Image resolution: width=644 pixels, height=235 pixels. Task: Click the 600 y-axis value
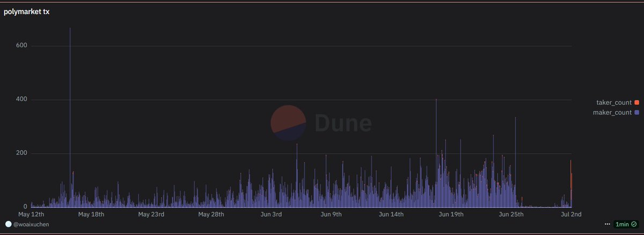21,46
